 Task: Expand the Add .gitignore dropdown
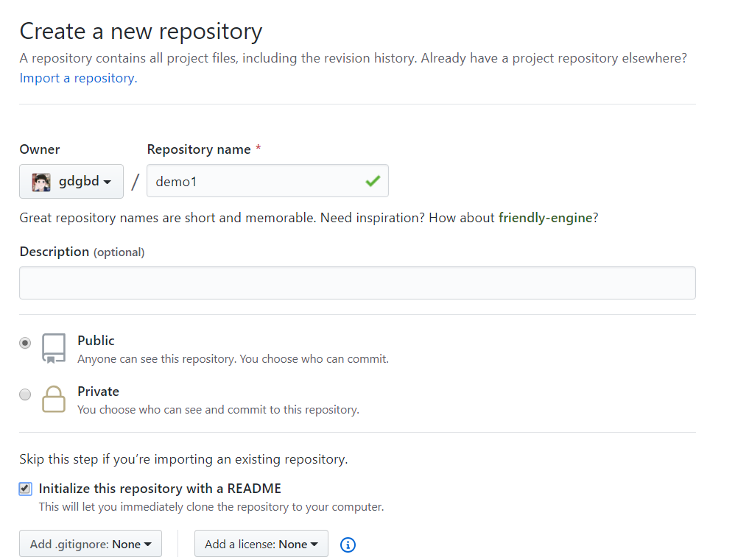point(91,544)
